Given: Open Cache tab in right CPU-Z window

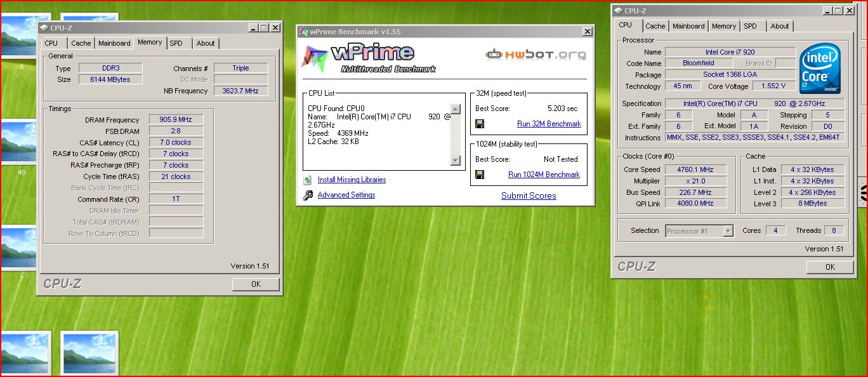Looking at the screenshot, I should (655, 26).
